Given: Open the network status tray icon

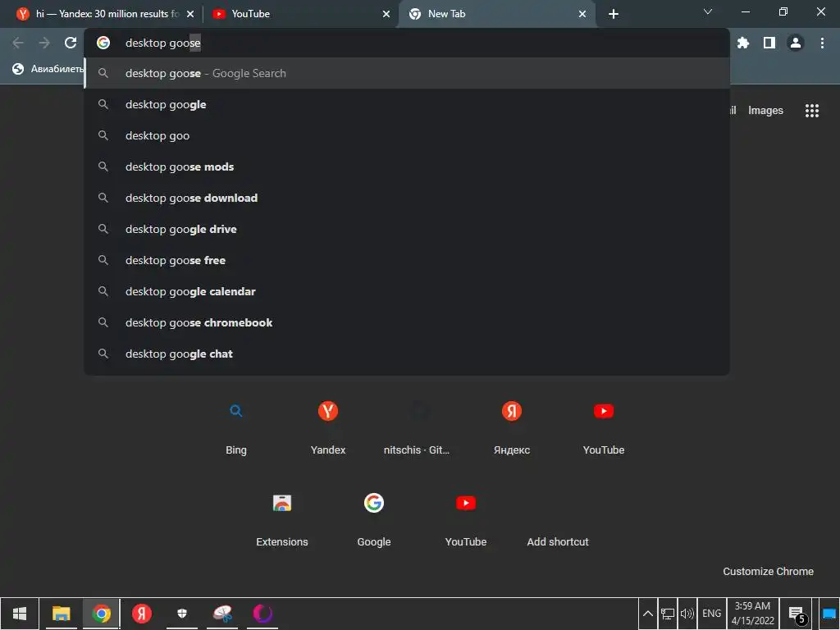Looking at the screenshot, I should pos(668,614).
